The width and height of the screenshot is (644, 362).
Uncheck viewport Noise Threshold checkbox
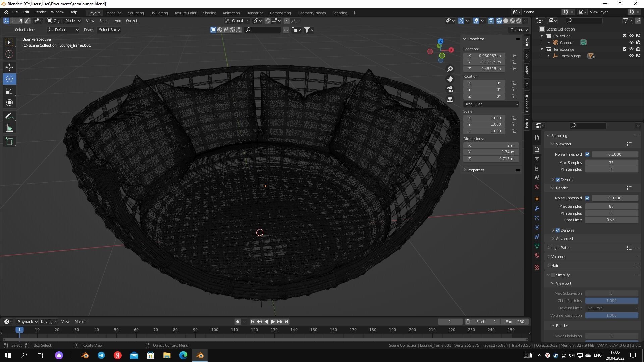click(587, 154)
